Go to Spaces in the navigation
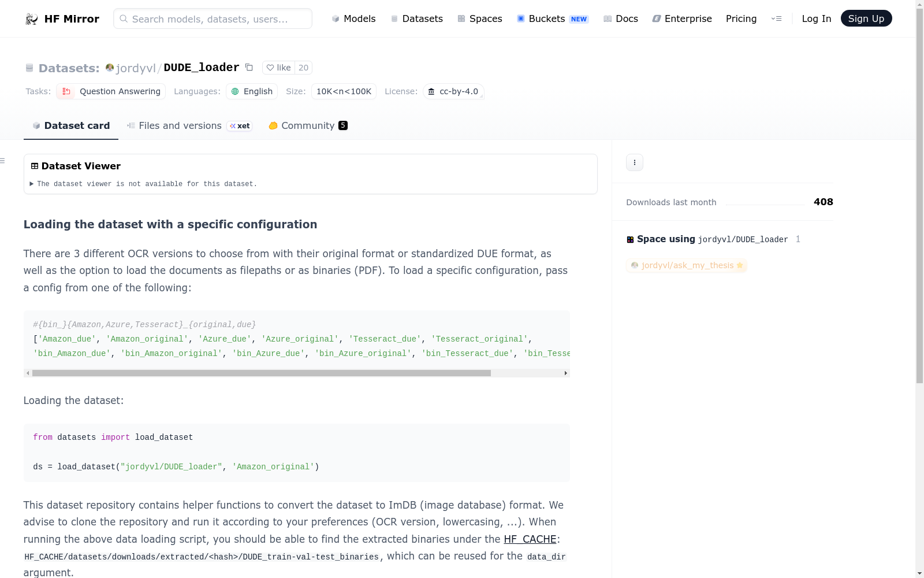Image resolution: width=924 pixels, height=578 pixels. 480,18
